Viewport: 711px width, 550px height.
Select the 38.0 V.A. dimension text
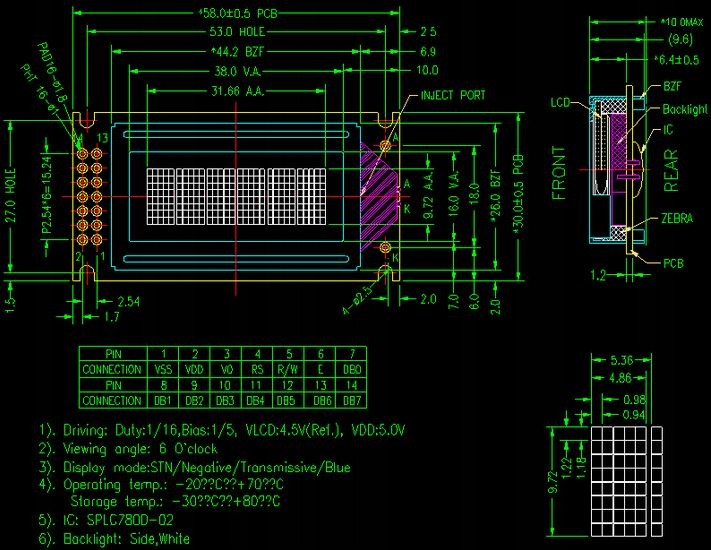(237, 72)
